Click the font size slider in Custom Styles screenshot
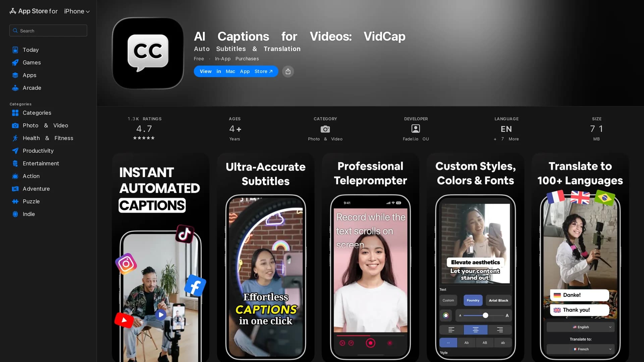The height and width of the screenshot is (362, 644). 483,315
